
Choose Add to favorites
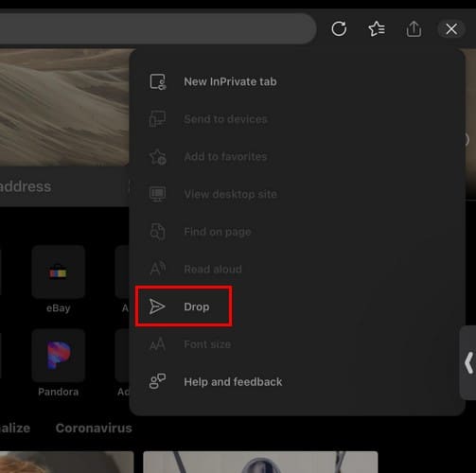point(225,156)
